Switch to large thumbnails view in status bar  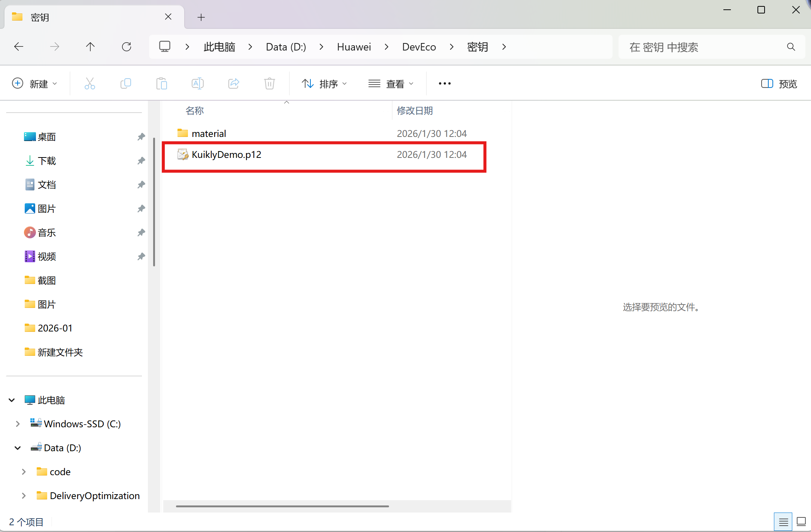pyautogui.click(x=801, y=522)
